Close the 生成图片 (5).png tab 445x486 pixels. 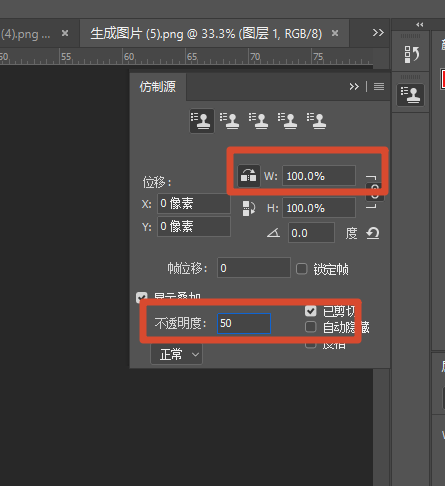[335, 33]
